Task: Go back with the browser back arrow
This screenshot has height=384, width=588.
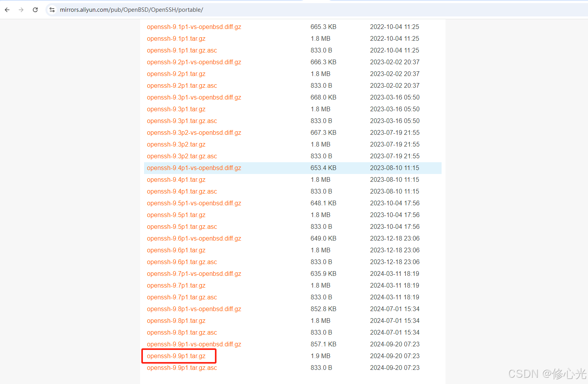Action: pos(7,10)
